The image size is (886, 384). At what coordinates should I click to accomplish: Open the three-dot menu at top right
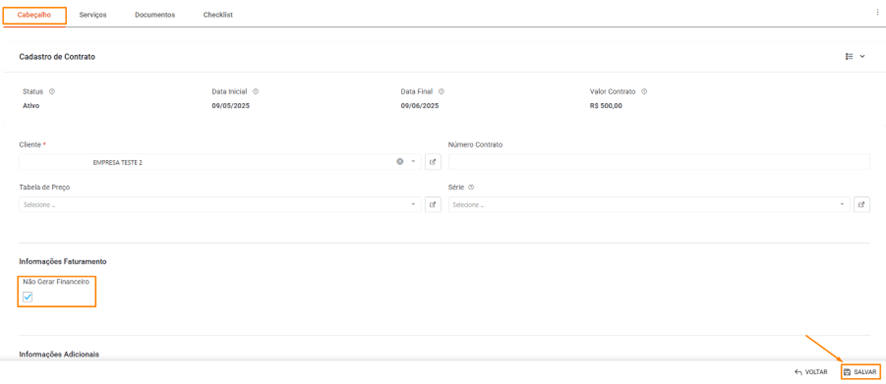877,12
